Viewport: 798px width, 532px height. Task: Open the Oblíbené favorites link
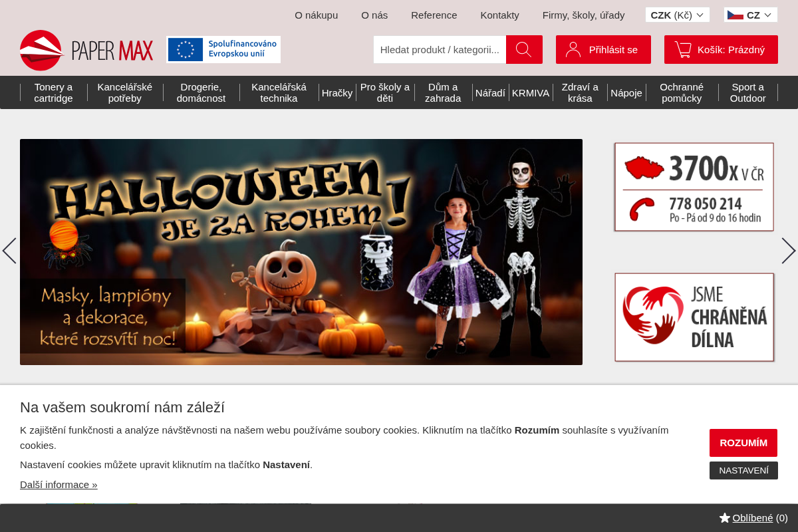753,517
